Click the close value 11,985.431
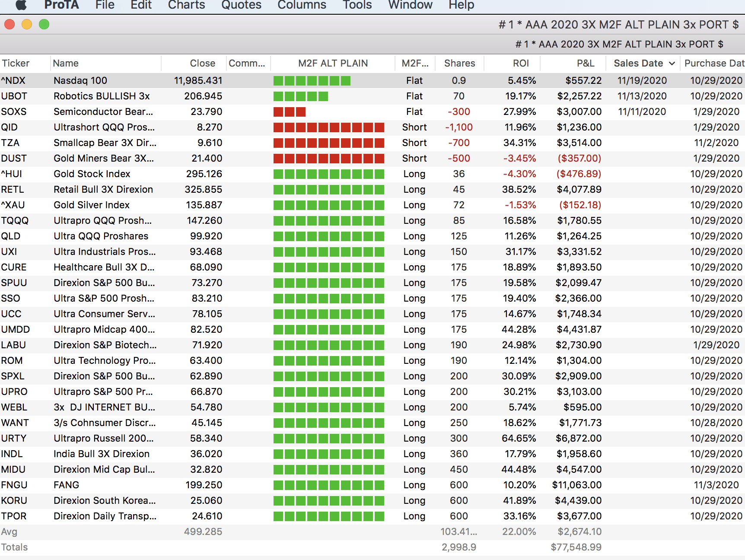The image size is (745, 560). point(198,81)
